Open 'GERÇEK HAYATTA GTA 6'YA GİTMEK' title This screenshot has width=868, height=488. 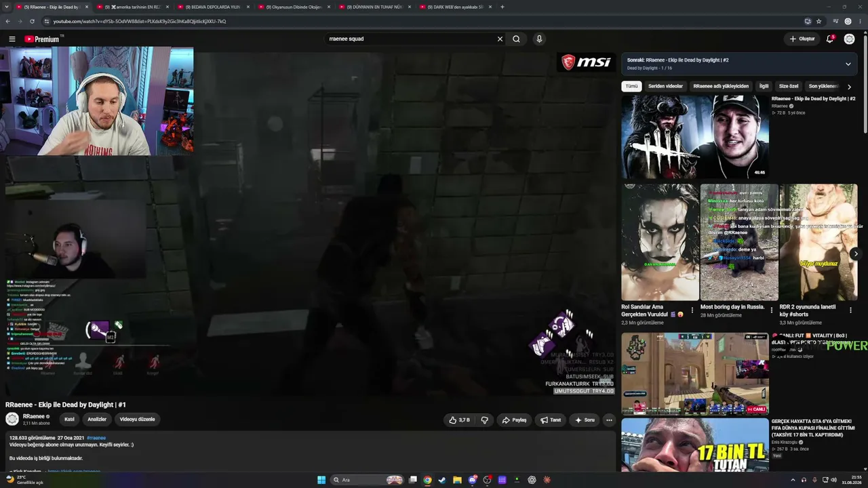point(813,428)
